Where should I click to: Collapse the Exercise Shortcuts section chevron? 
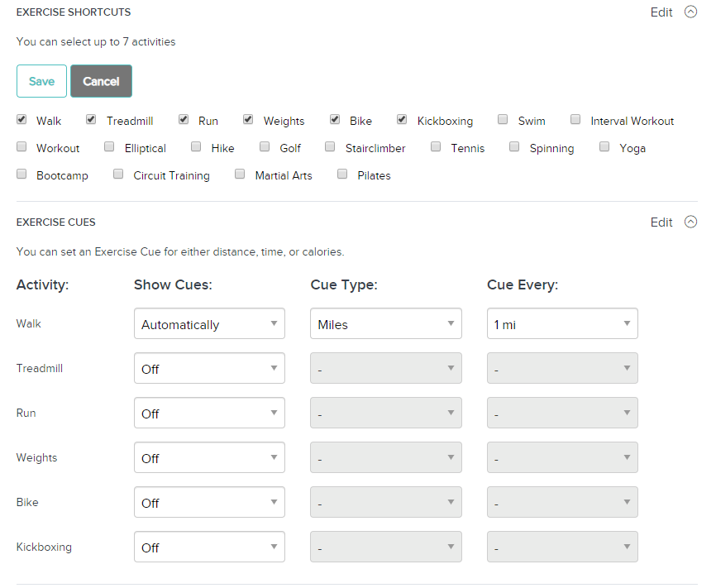[x=690, y=12]
